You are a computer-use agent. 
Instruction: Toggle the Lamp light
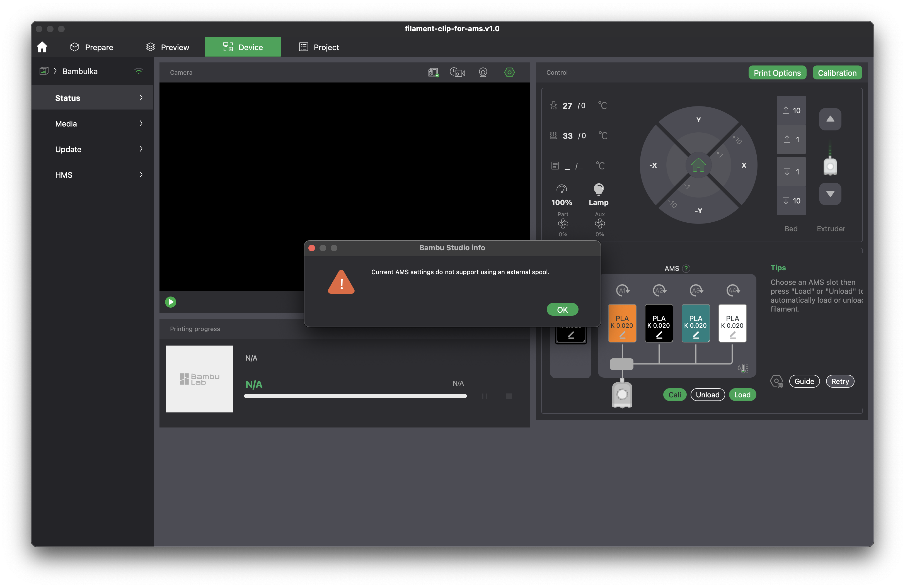click(x=599, y=194)
